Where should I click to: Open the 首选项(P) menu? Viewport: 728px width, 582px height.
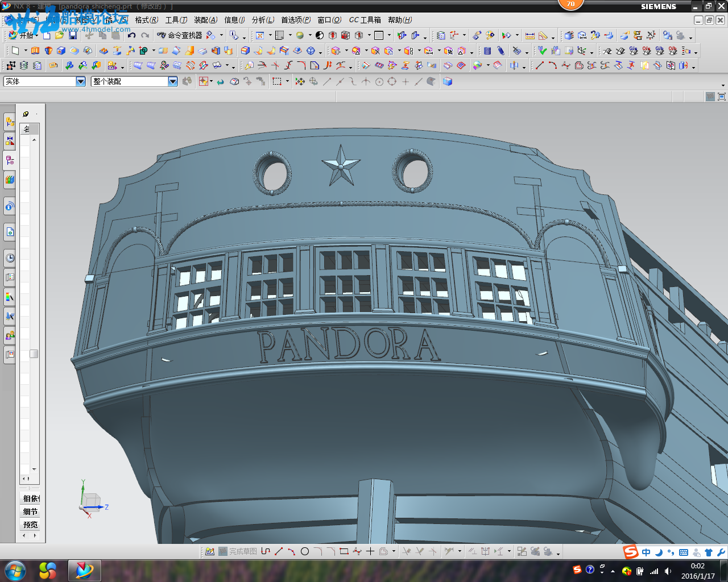tap(296, 20)
